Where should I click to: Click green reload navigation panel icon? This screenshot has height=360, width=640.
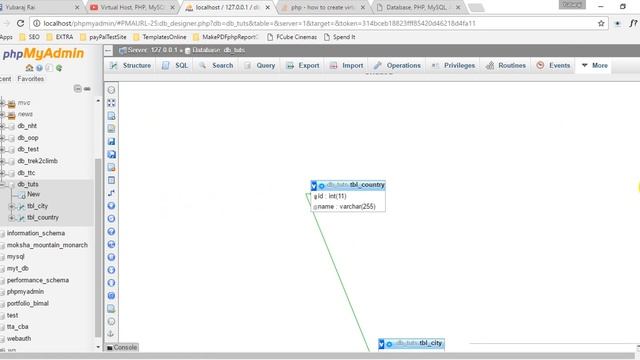pyautogui.click(x=59, y=68)
